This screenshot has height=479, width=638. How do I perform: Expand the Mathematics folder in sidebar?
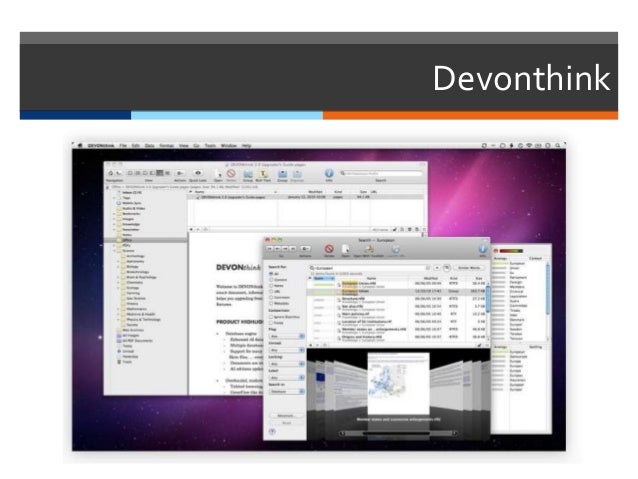point(119,309)
